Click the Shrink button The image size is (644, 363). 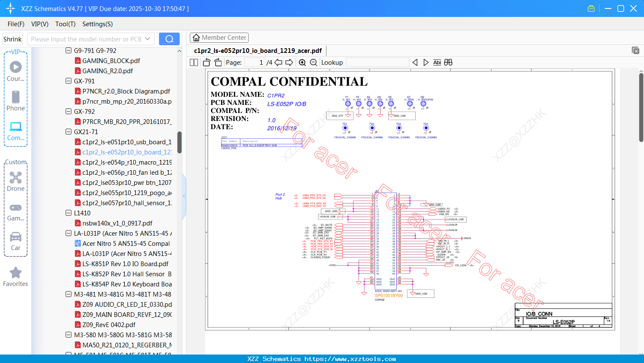[x=13, y=39]
